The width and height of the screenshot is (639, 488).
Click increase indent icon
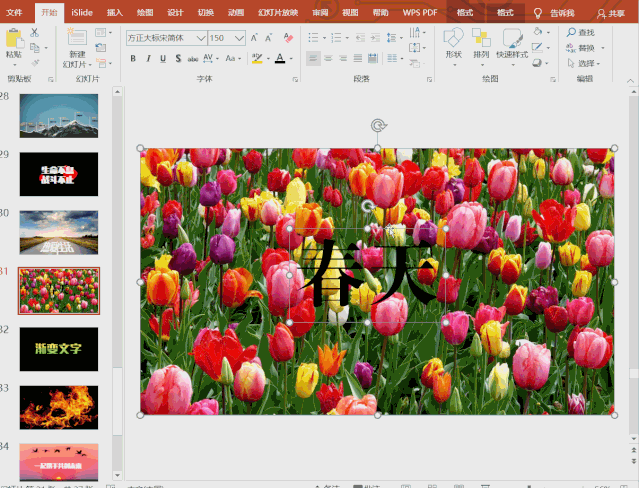[375, 38]
